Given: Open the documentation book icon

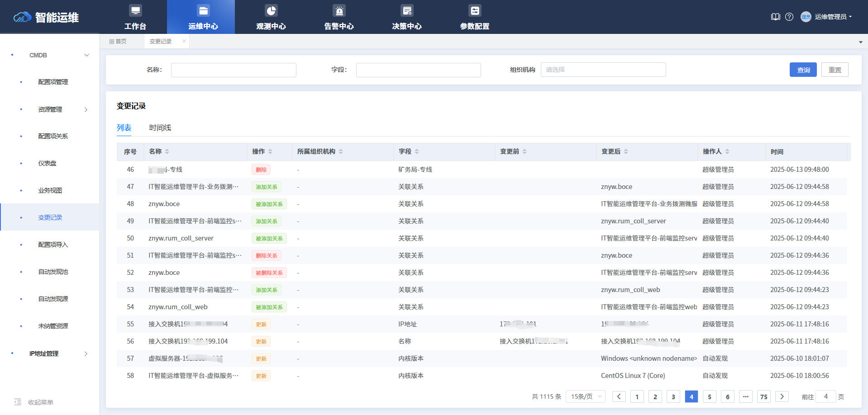Looking at the screenshot, I should click(775, 17).
